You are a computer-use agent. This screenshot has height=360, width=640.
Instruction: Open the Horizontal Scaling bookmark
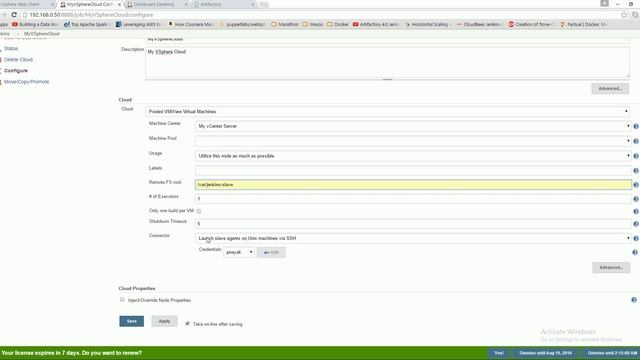[428, 24]
